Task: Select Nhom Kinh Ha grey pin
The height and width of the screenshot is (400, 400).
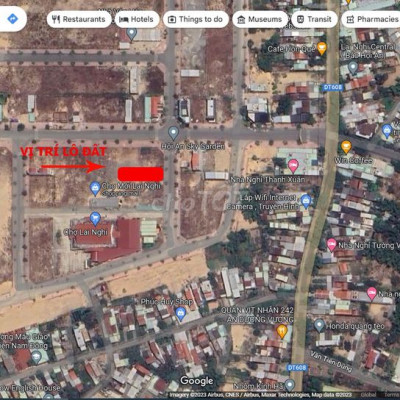Action: point(290,386)
